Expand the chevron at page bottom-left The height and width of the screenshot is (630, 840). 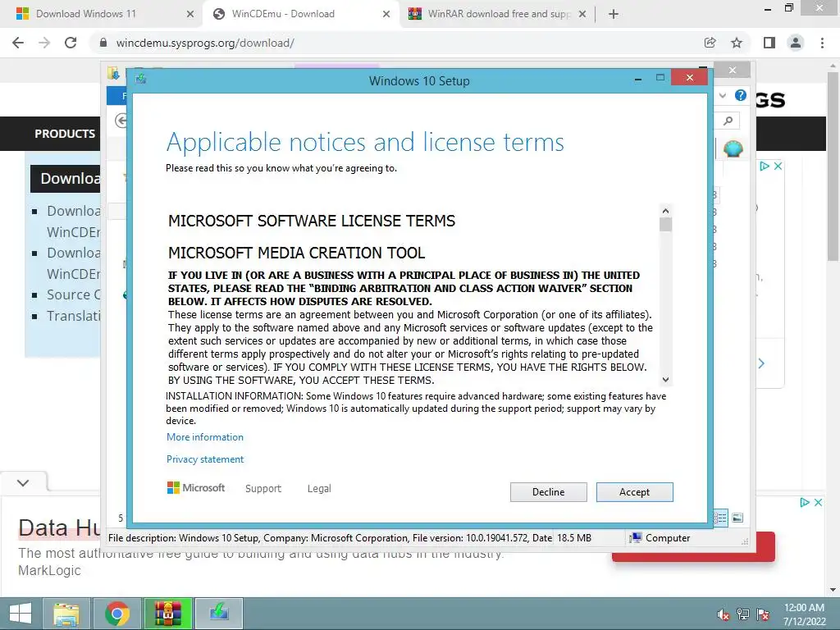pos(23,482)
